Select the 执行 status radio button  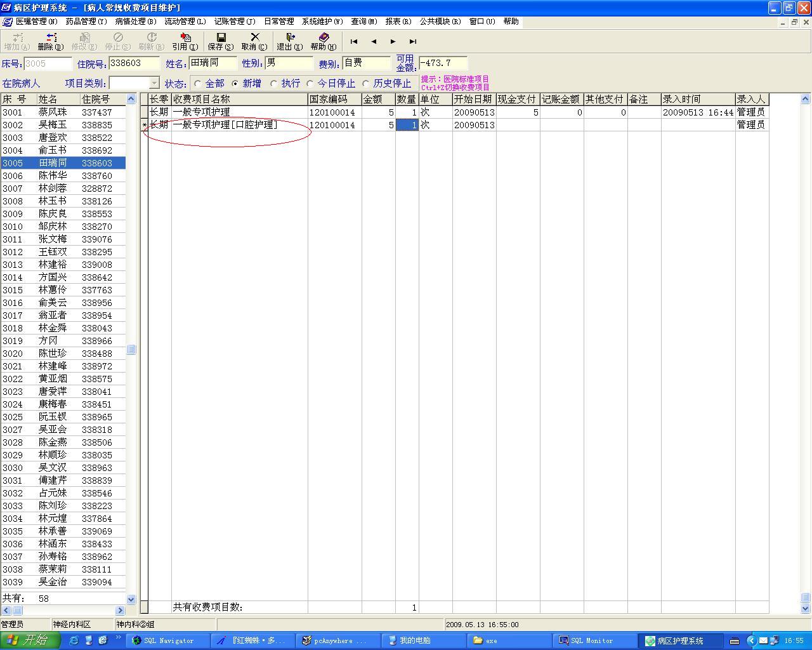(274, 84)
